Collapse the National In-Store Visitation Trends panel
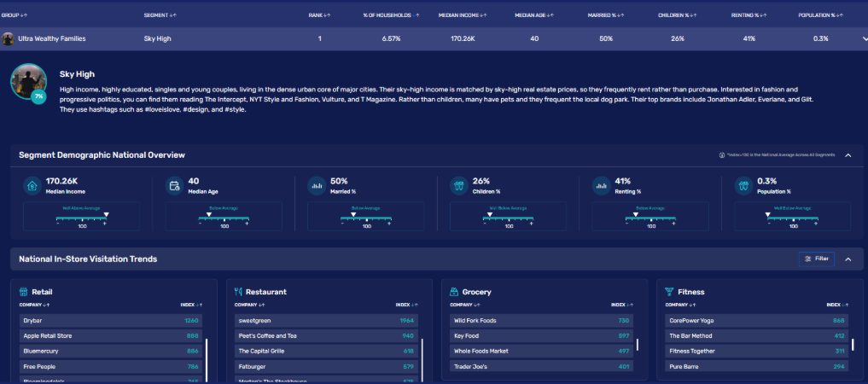Image resolution: width=868 pixels, height=384 pixels. click(848, 259)
